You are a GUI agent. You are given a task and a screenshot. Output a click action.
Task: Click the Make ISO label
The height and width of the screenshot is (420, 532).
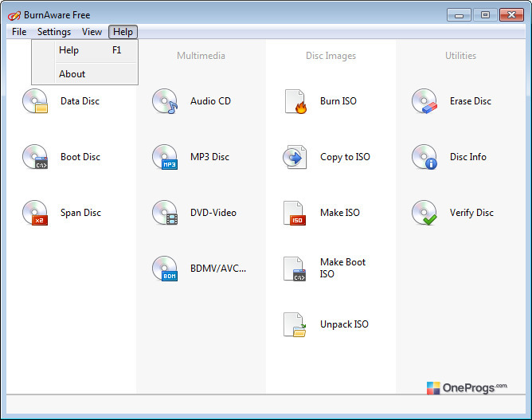pos(340,213)
